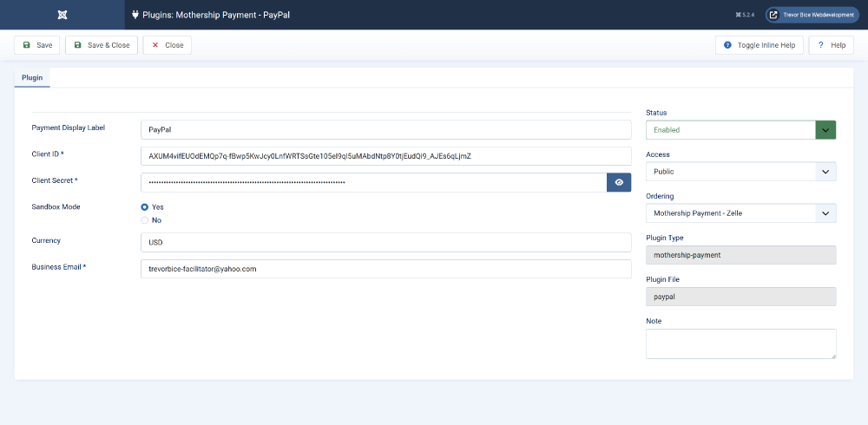The width and height of the screenshot is (868, 425).
Task: Click the Business Email label
Action: [x=59, y=267]
